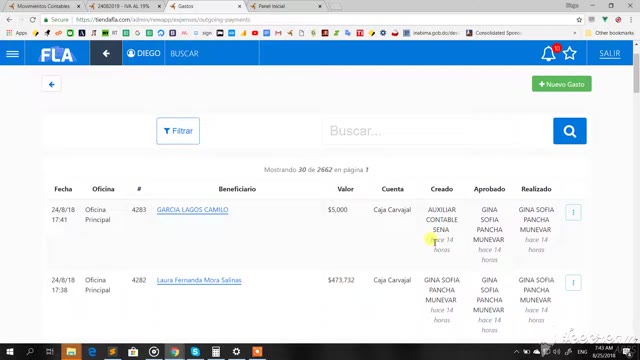This screenshot has width=640, height=360.
Task: Open the Consolidated bookmark
Action: click(494, 33)
